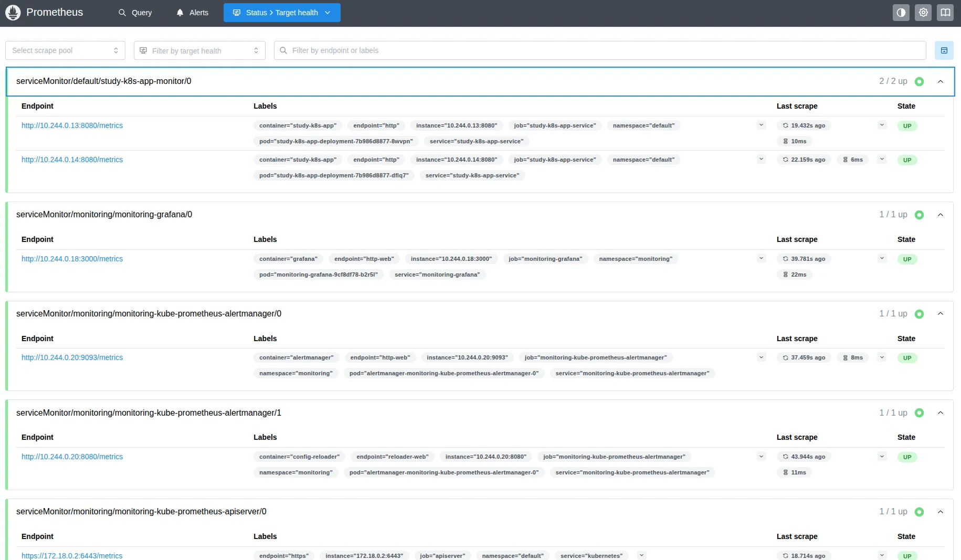Click the container="grafana" label badge
This screenshot has width=961, height=560.
pos(288,259)
